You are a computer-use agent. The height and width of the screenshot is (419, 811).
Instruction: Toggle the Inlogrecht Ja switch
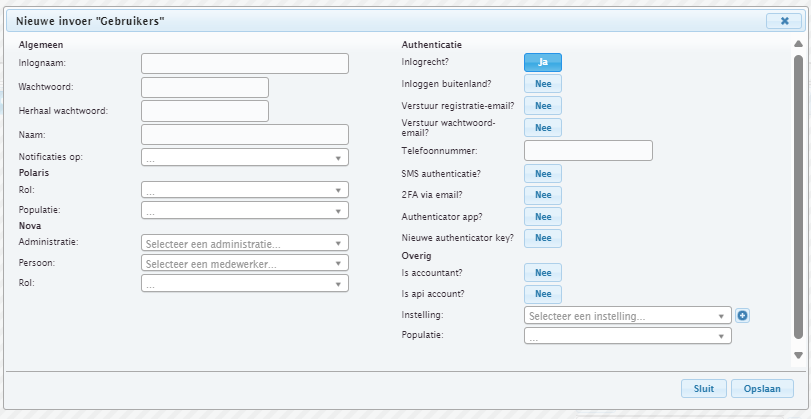(x=543, y=63)
